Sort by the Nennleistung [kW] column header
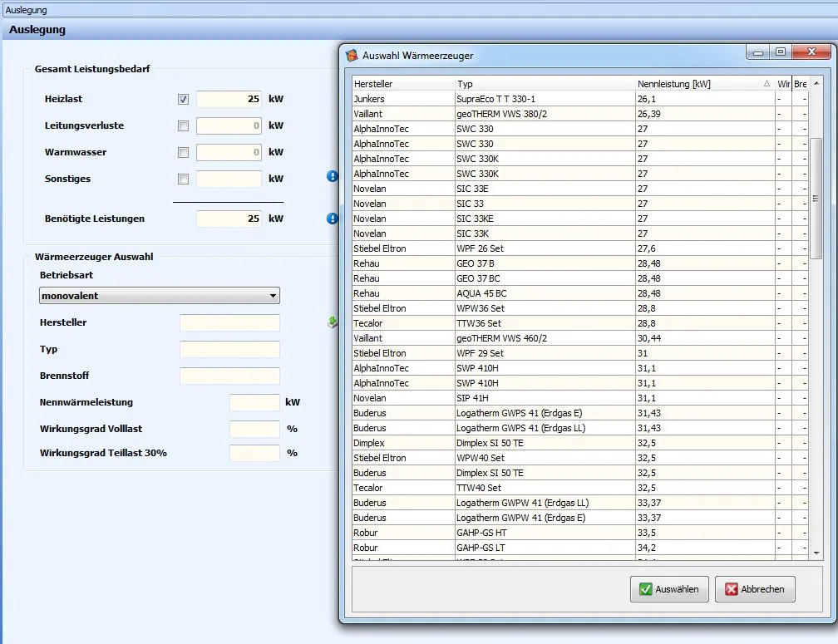838x644 pixels. 704,84
